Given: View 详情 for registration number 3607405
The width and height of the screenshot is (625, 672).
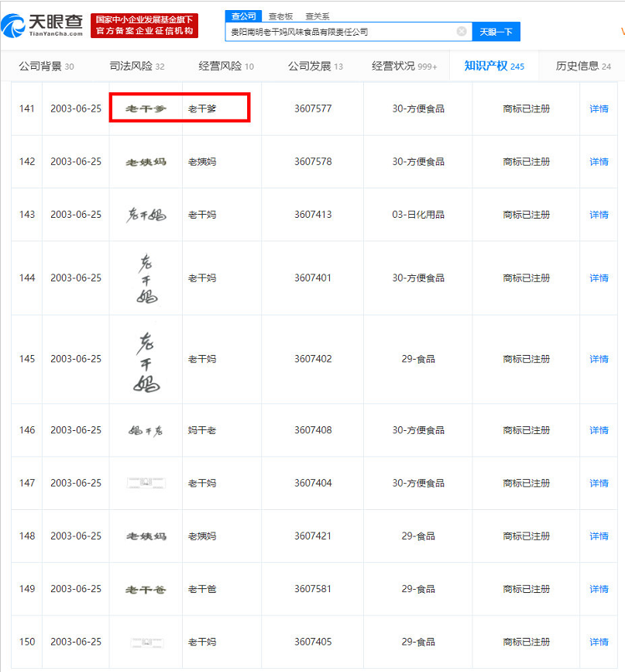Looking at the screenshot, I should (x=599, y=642).
